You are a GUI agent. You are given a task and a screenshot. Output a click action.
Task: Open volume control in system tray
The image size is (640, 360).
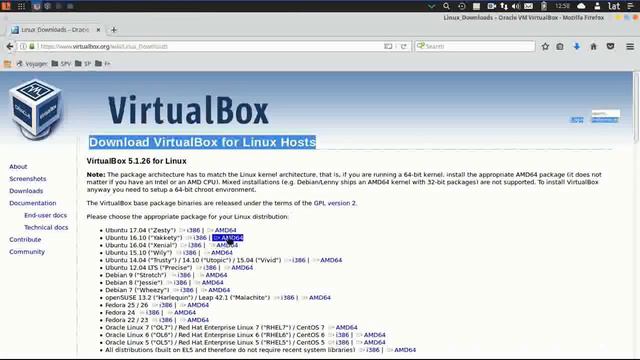point(516,6)
